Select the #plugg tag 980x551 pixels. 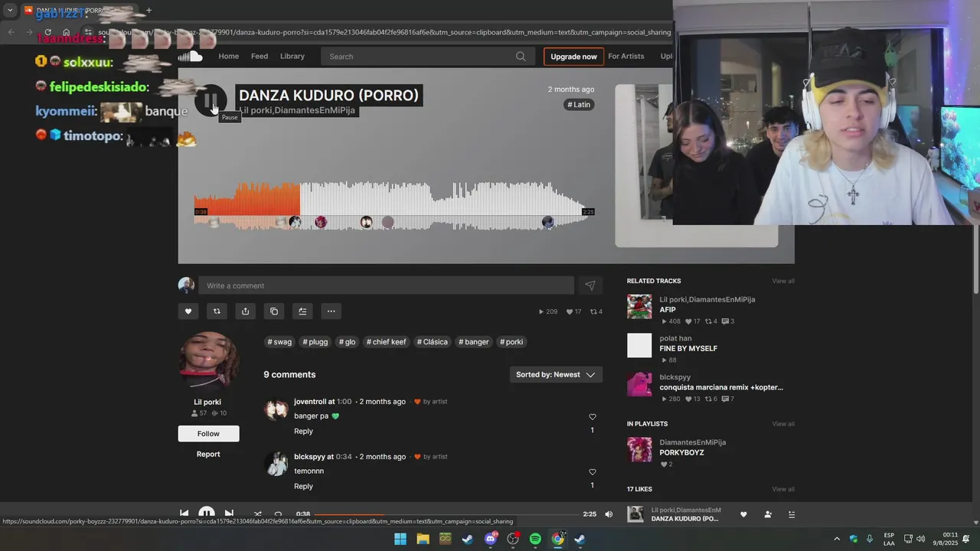point(315,342)
